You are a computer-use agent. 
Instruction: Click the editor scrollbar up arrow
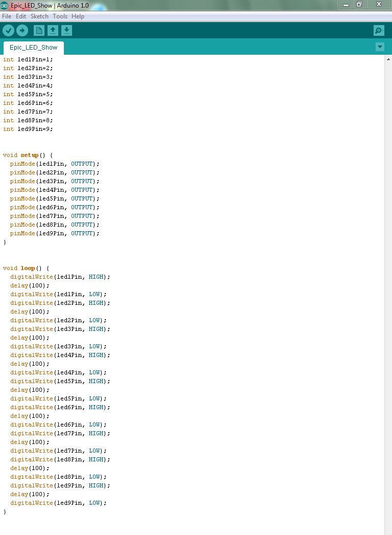[388, 59]
